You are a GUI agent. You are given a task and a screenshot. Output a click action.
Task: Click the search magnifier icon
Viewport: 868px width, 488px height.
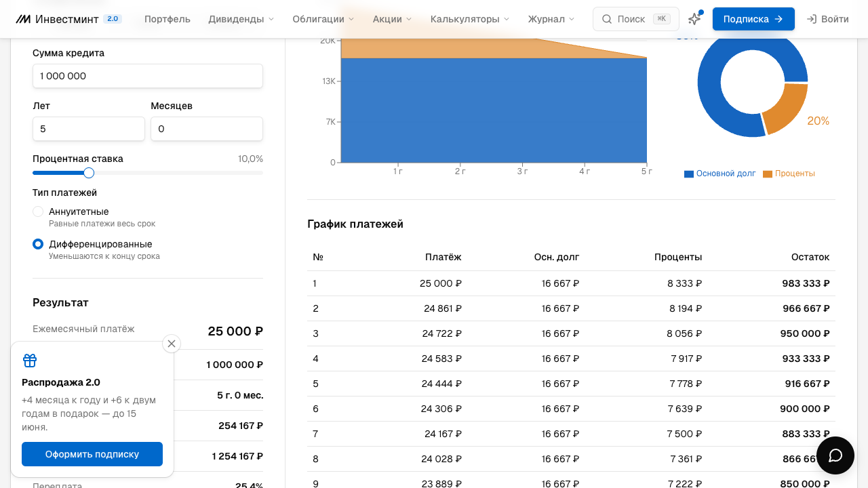pos(607,19)
